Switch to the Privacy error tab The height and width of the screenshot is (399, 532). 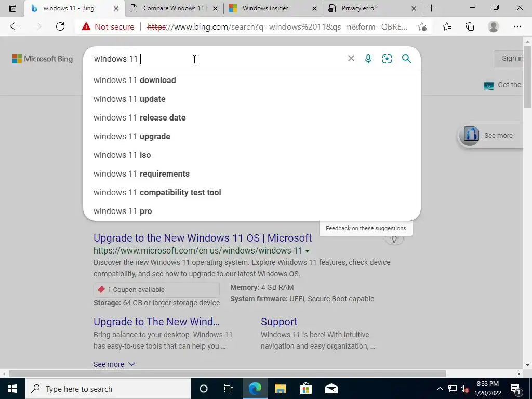click(x=359, y=8)
